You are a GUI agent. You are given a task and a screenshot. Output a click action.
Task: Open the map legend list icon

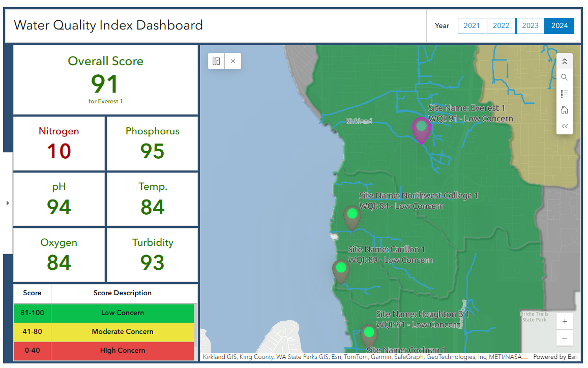point(564,94)
